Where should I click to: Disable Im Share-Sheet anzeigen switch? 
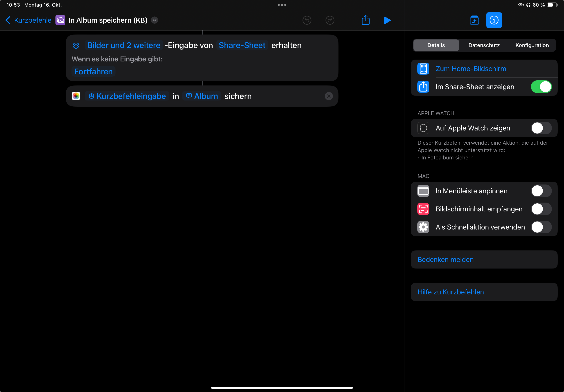pos(541,87)
